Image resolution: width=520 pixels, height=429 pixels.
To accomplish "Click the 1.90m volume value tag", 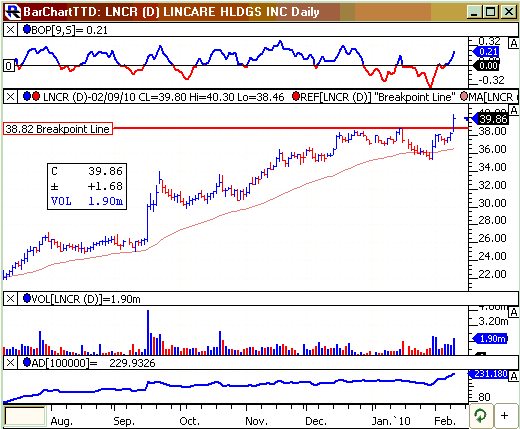I will 490,339.
